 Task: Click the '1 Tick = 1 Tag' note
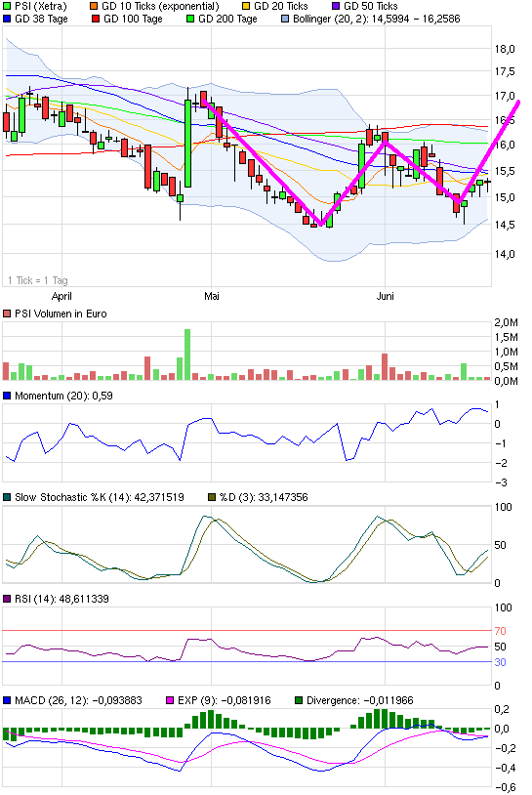point(38,280)
